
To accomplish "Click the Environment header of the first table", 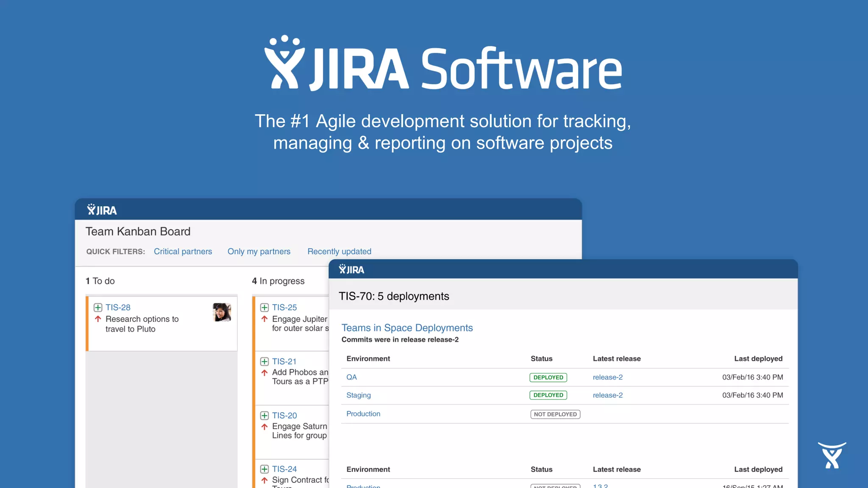I will coord(368,359).
